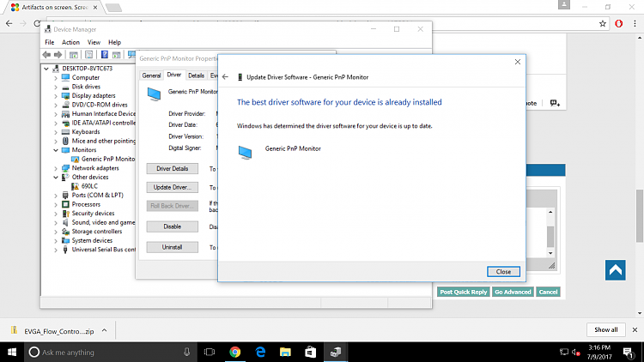Collapse the Other devices category
644x362 pixels.
pos(56,177)
